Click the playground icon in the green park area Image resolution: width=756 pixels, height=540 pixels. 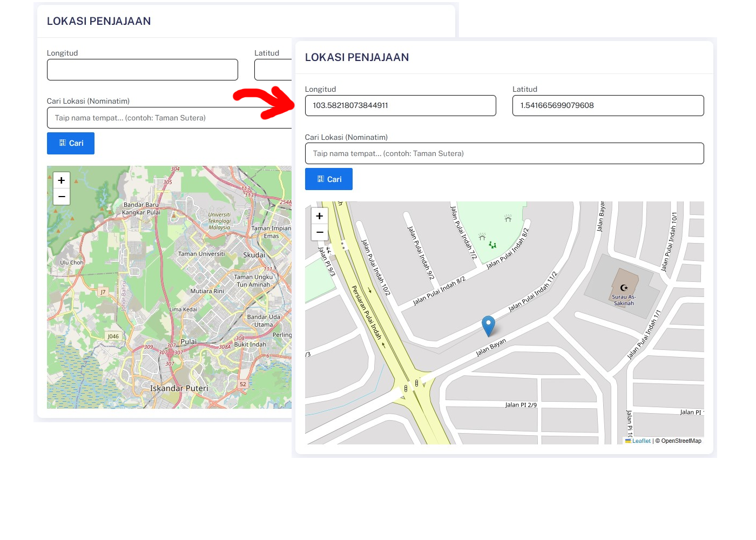[x=492, y=245]
